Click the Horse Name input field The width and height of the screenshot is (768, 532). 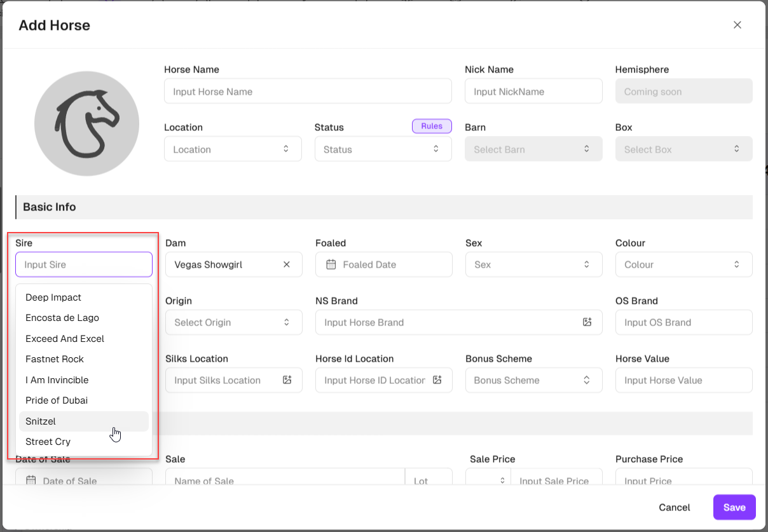click(308, 92)
